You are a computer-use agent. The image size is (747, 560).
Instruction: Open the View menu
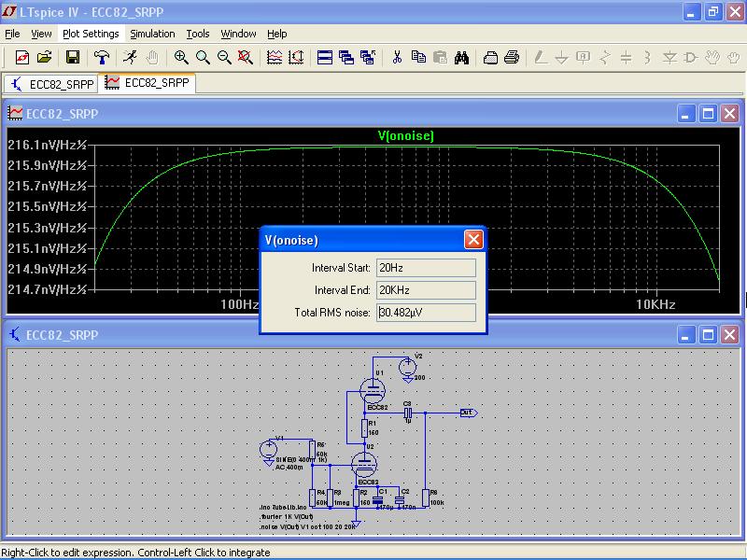(41, 34)
